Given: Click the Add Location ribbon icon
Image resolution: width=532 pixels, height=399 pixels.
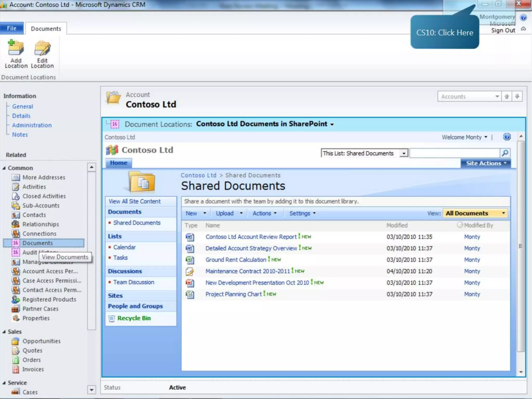Looking at the screenshot, I should tap(16, 48).
